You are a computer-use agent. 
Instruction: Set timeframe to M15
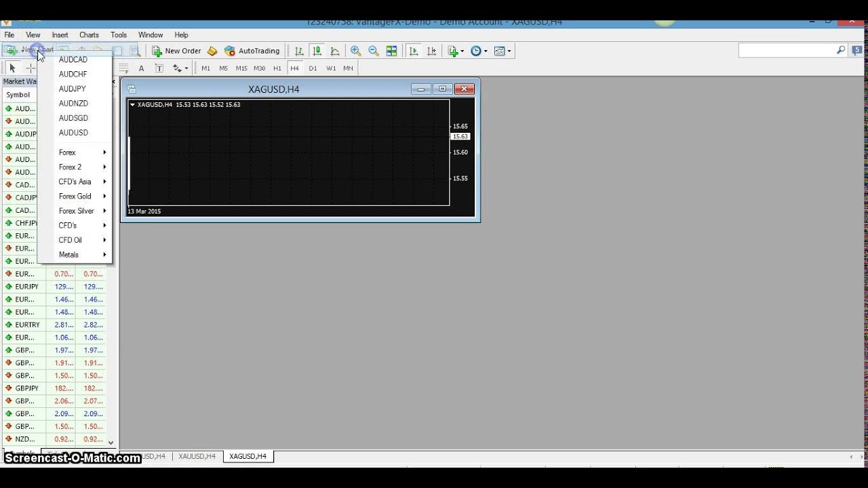[241, 68]
